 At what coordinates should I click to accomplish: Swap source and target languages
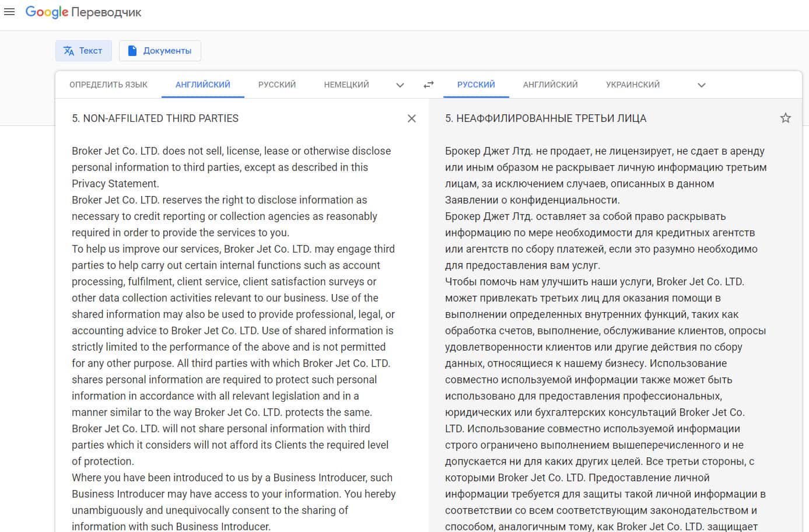point(429,85)
